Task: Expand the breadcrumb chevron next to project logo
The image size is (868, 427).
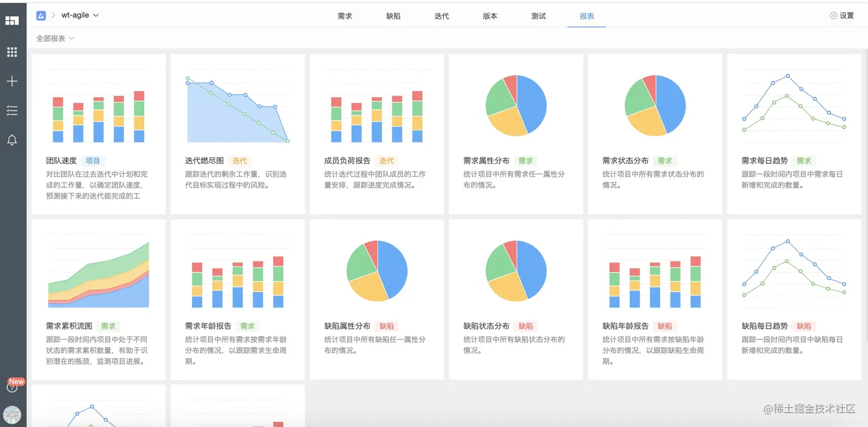Action: click(53, 16)
